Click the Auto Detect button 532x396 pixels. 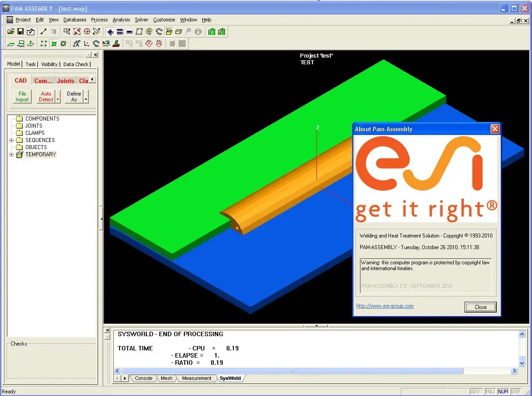pyautogui.click(x=46, y=97)
